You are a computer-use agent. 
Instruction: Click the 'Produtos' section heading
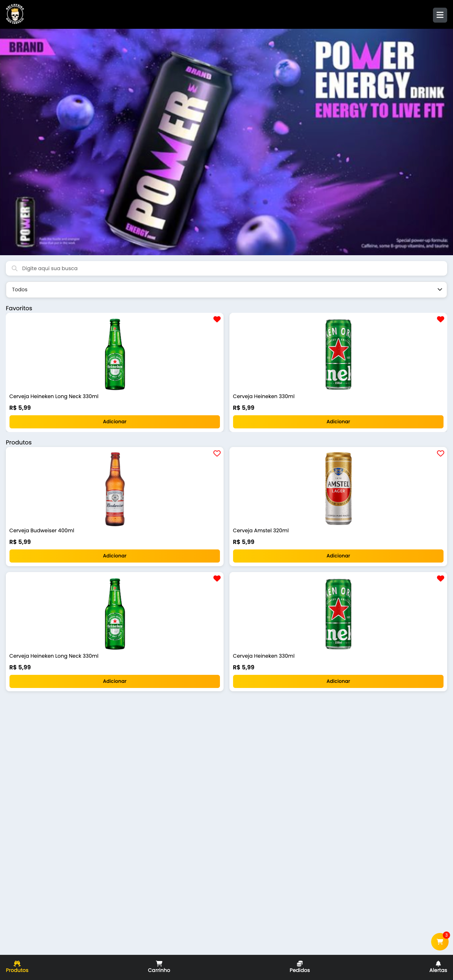[19, 443]
